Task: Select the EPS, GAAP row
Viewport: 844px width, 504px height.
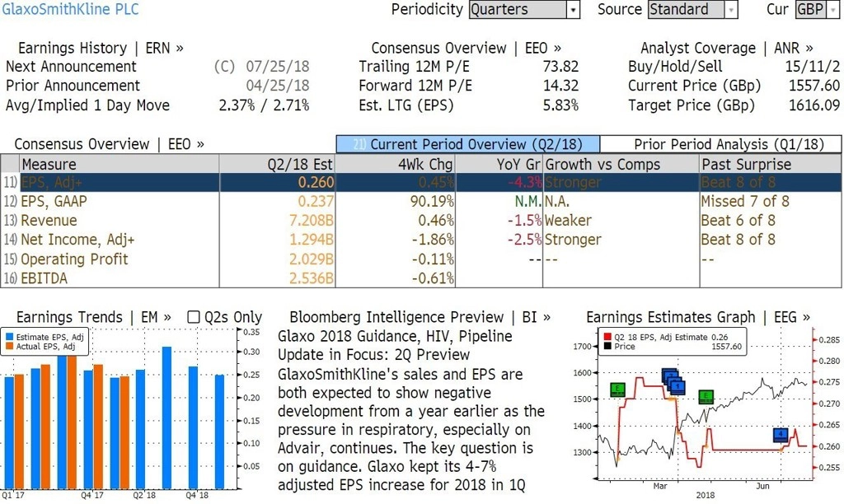Action: 421,202
